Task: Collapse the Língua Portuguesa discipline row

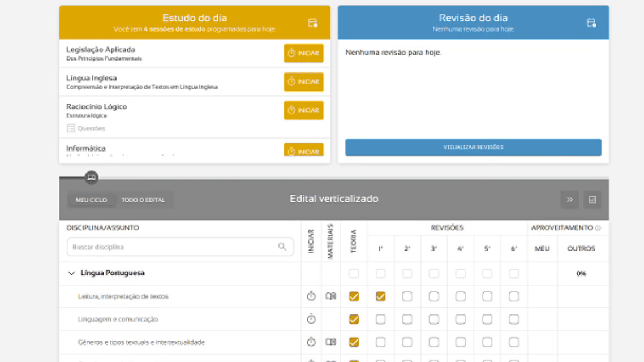Action: pyautogui.click(x=71, y=273)
